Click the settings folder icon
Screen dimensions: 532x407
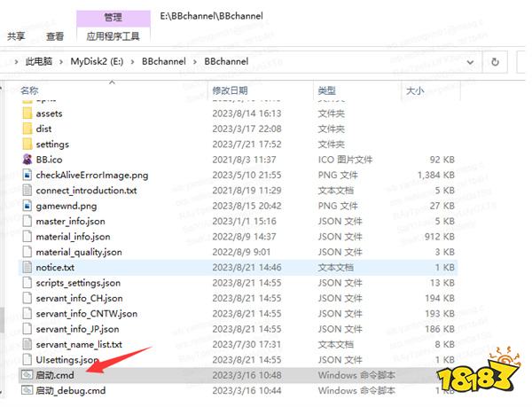(x=27, y=144)
